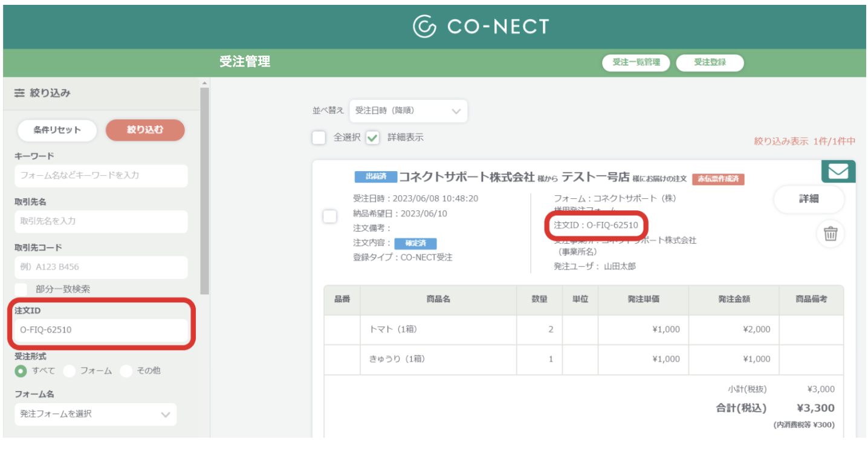Open the 並べ替え sort dropdown

pos(408,111)
